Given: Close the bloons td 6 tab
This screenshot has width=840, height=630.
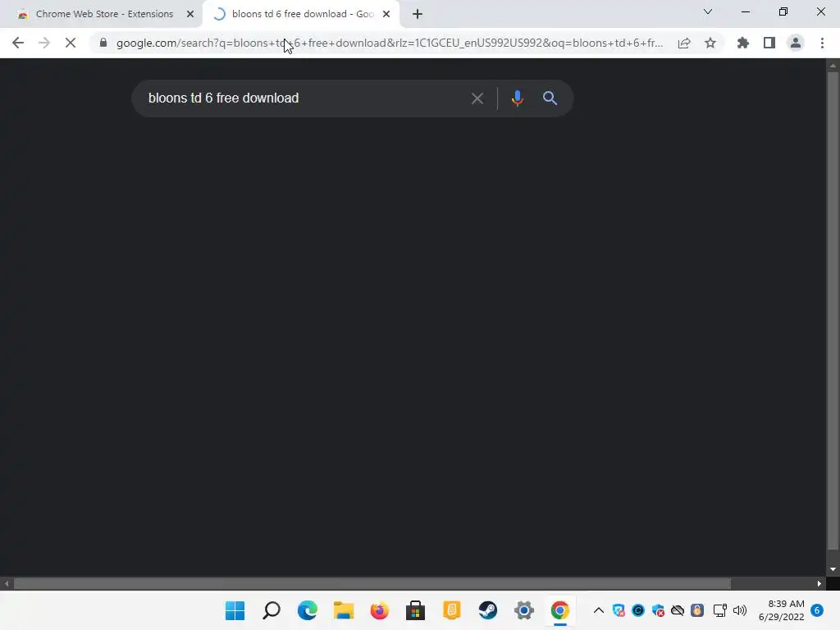Looking at the screenshot, I should [386, 14].
